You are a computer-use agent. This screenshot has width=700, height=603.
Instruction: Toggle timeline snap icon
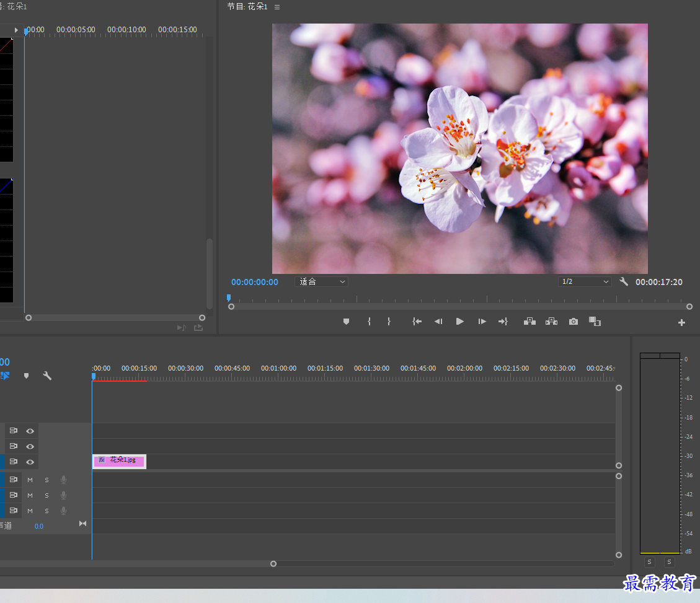(5, 376)
